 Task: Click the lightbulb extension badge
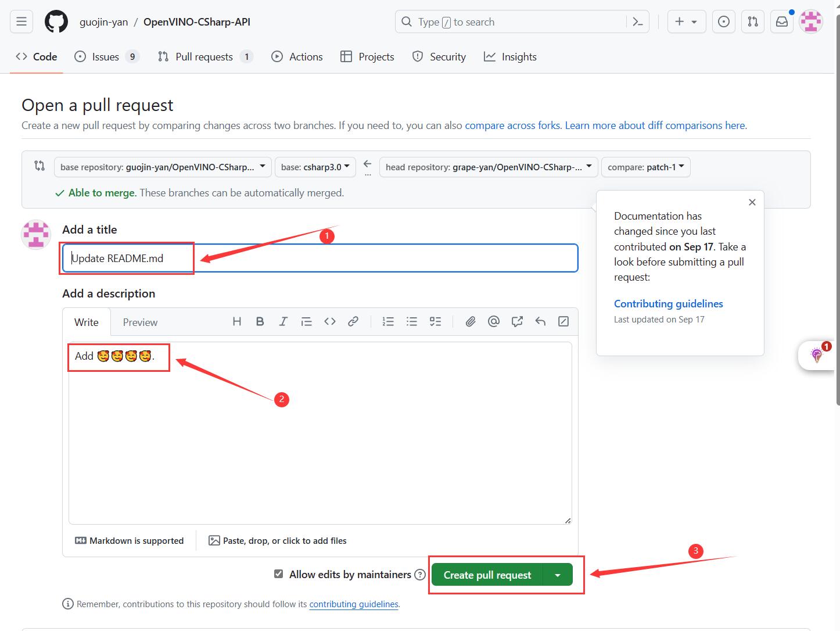coord(817,354)
